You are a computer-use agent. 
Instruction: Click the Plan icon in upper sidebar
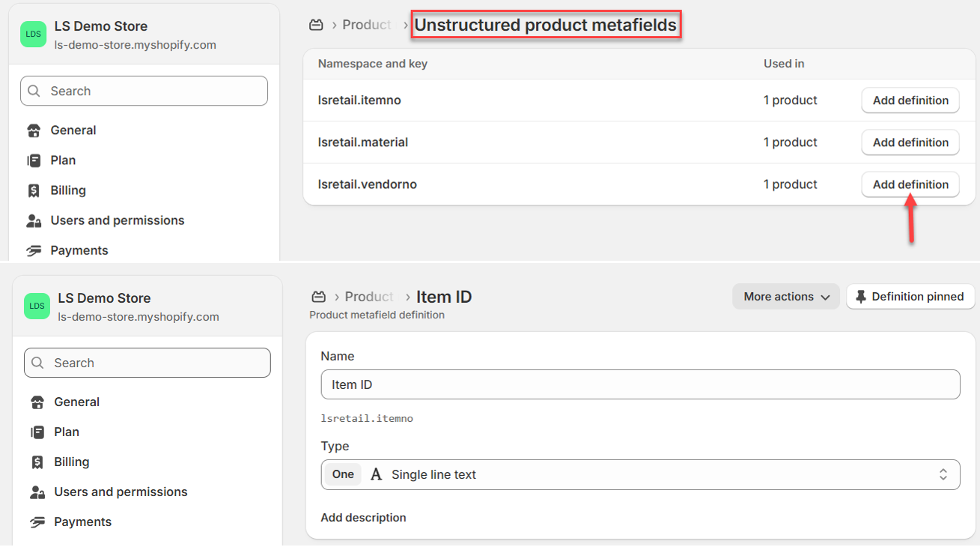[x=34, y=160]
